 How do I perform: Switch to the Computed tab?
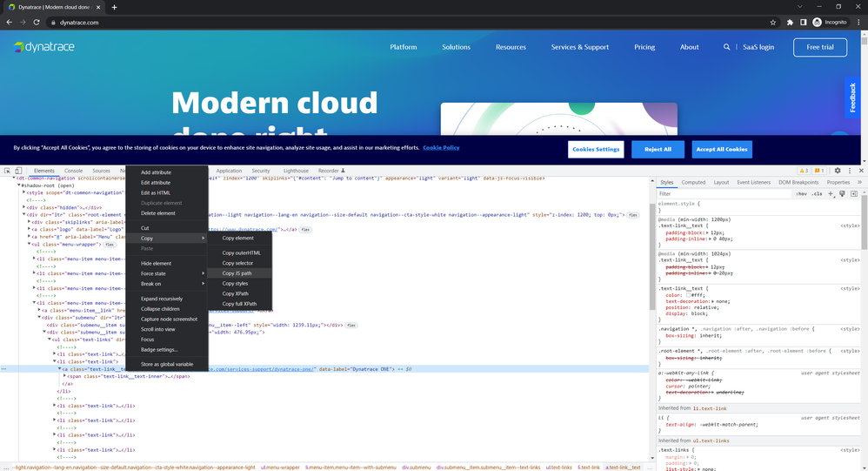point(693,182)
